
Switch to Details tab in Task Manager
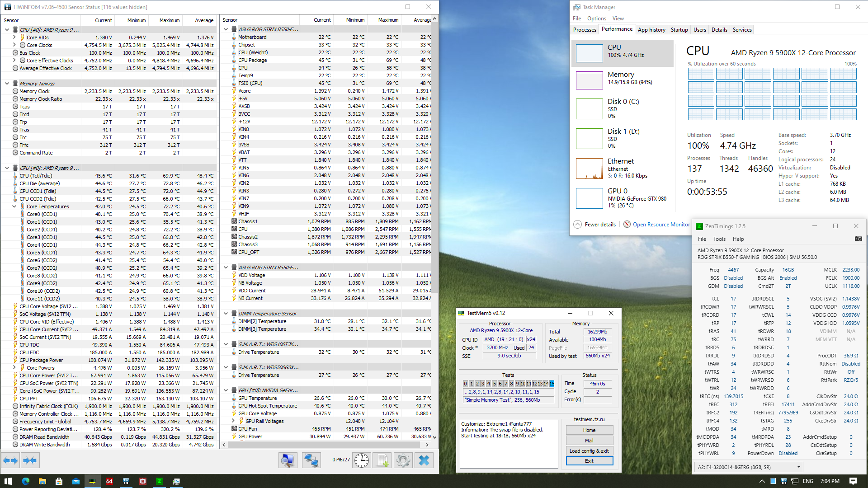click(x=719, y=30)
